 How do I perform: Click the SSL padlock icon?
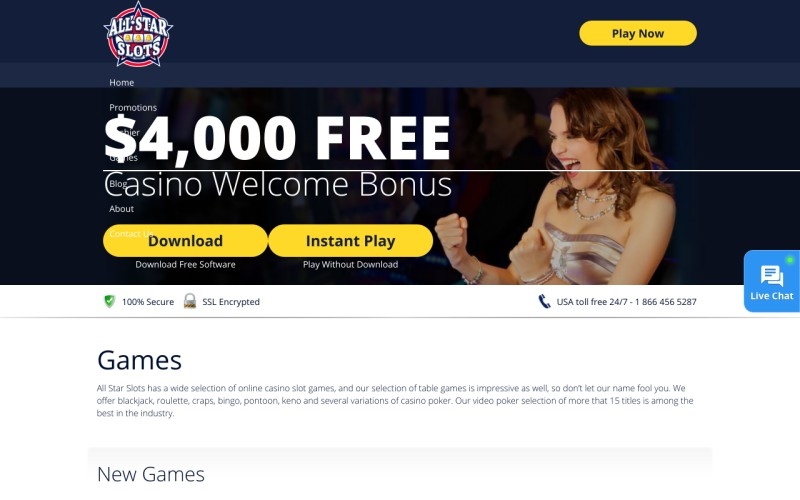click(x=190, y=301)
